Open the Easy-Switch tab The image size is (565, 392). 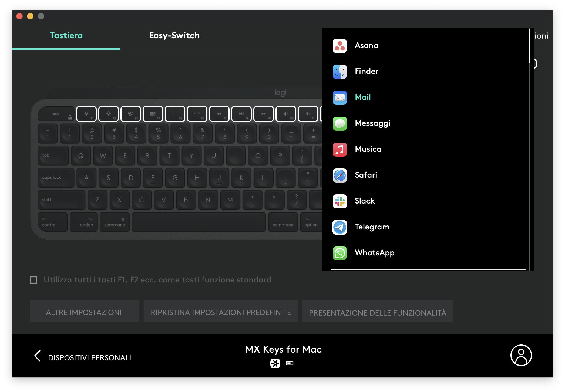click(x=174, y=36)
